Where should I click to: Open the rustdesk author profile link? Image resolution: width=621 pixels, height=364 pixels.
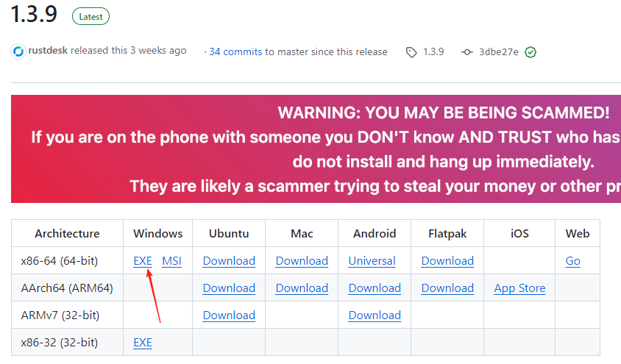(x=49, y=51)
